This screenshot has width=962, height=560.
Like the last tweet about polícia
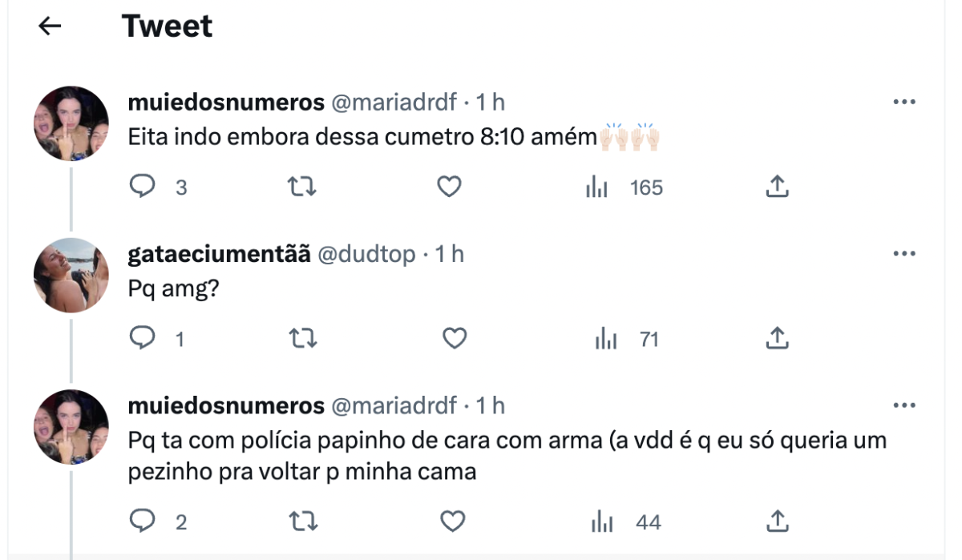coord(454,522)
